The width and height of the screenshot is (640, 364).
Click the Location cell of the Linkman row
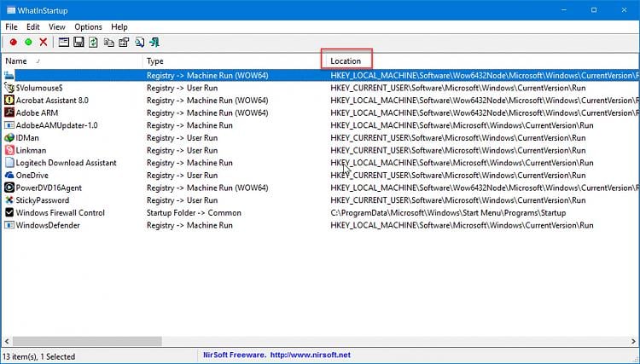point(458,150)
